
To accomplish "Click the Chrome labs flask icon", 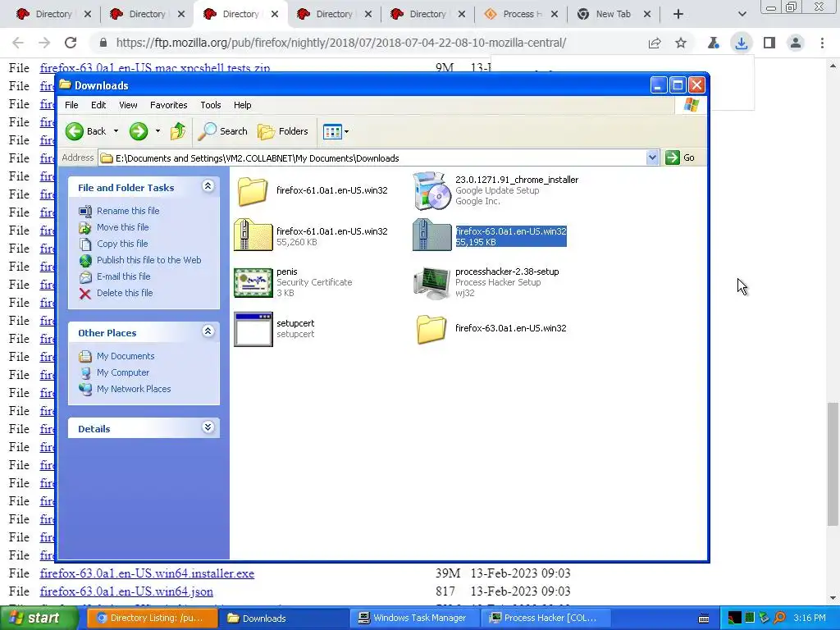I will pos(713,43).
